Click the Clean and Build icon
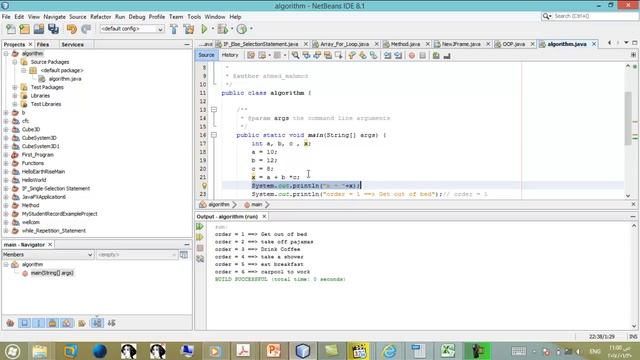 [189, 29]
